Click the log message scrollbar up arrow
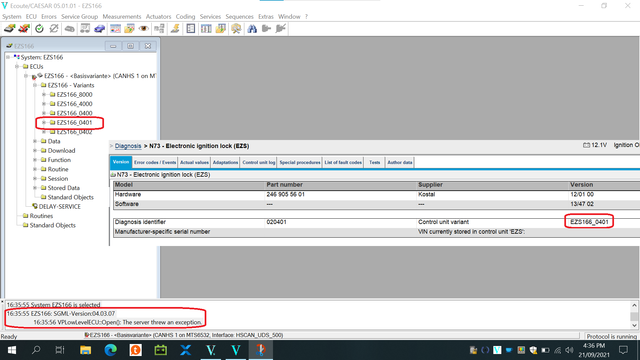Image resolution: width=640 pixels, height=360 pixels. coord(634,305)
